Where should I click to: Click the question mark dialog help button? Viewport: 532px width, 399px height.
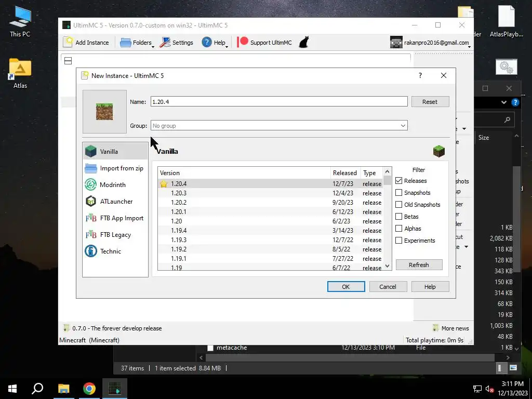click(420, 75)
